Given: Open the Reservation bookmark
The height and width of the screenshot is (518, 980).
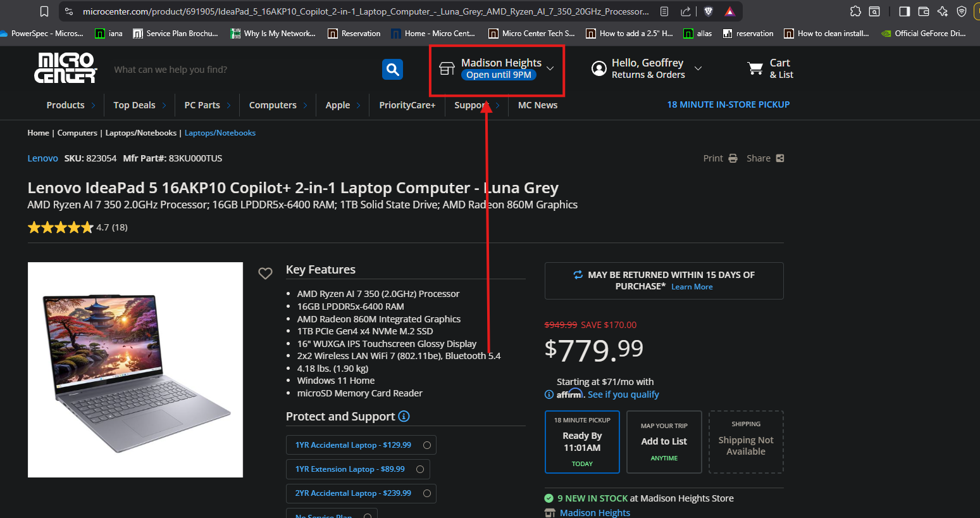Looking at the screenshot, I should (354, 34).
